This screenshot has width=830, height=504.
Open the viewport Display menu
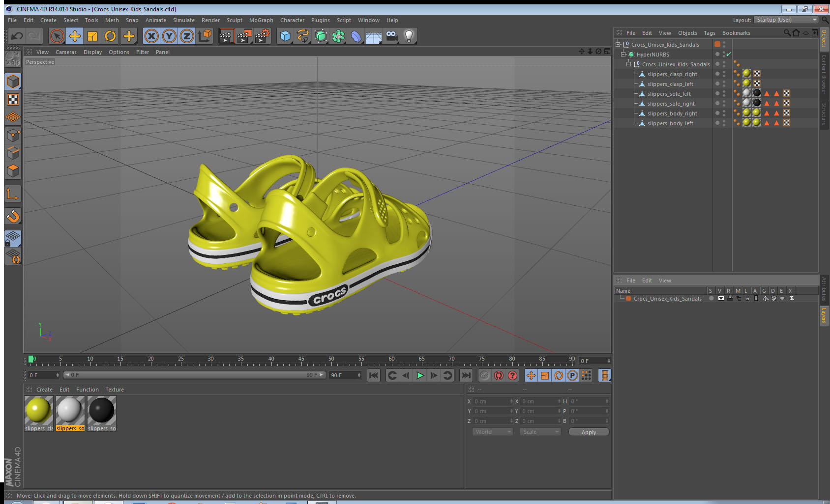coord(92,52)
